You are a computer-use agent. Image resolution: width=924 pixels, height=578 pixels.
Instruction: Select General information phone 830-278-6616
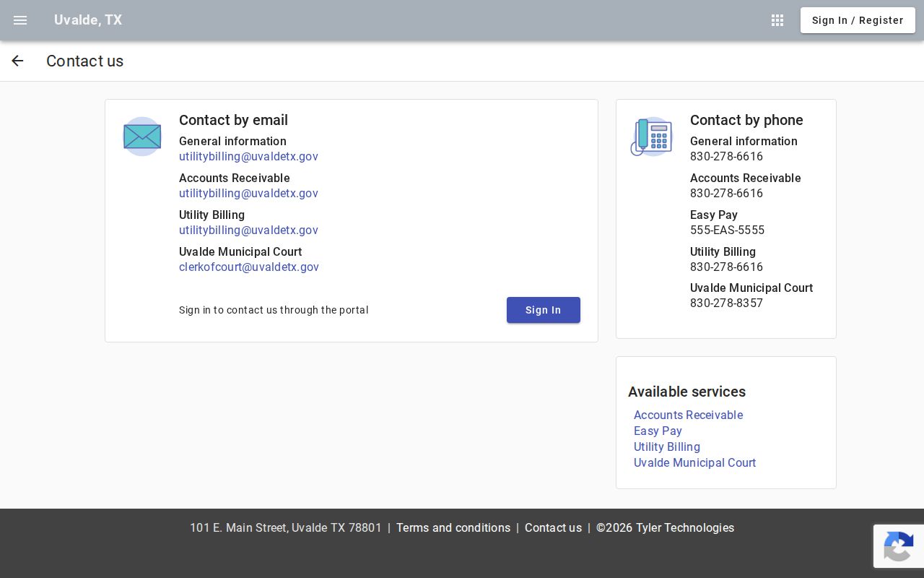coord(726,157)
